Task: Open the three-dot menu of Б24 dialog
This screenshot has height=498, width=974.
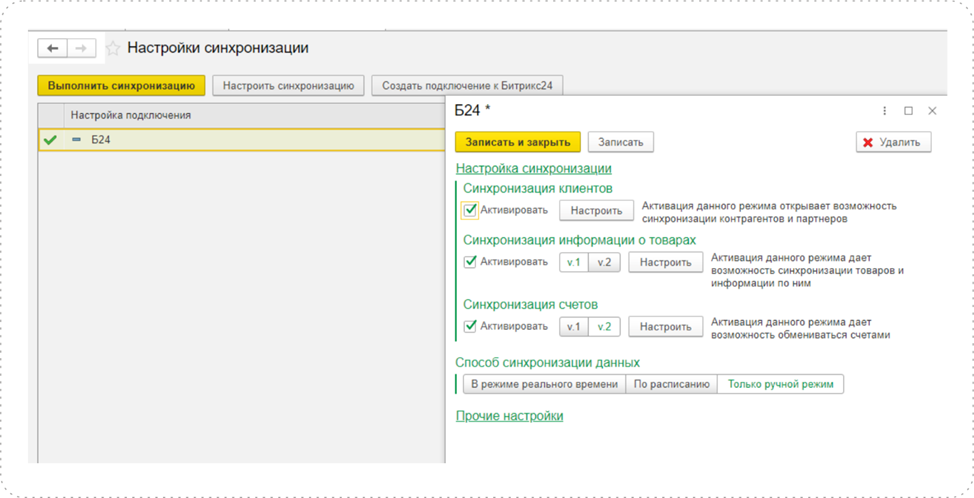Action: click(x=885, y=111)
